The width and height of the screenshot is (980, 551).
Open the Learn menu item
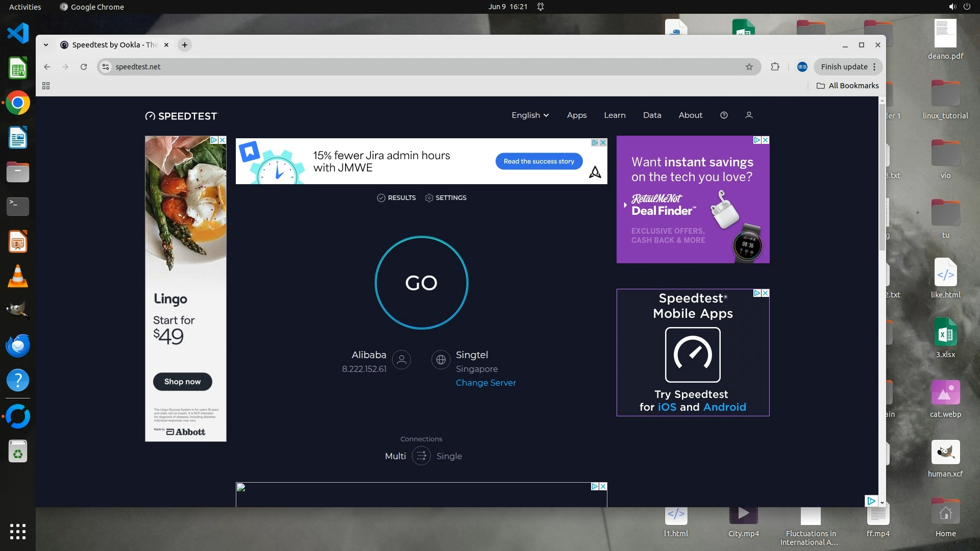pyautogui.click(x=615, y=115)
